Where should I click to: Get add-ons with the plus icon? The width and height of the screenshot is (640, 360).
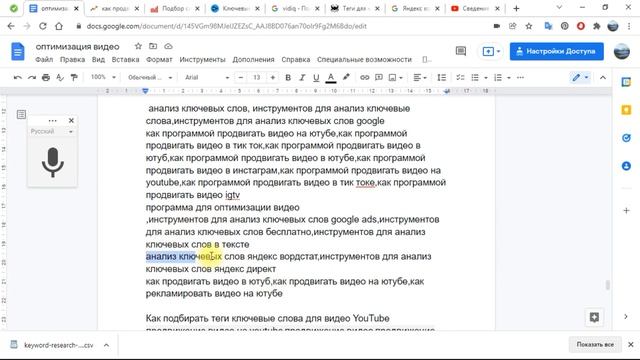(626, 211)
